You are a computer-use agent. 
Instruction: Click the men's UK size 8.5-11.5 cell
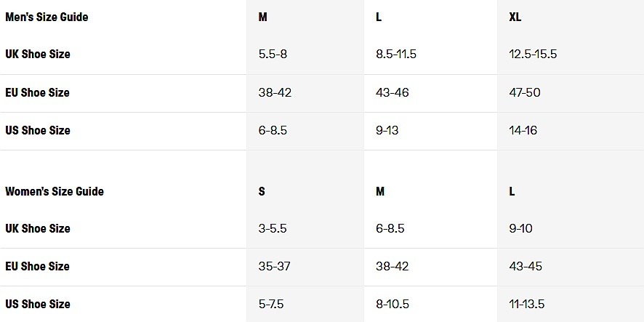tap(396, 55)
